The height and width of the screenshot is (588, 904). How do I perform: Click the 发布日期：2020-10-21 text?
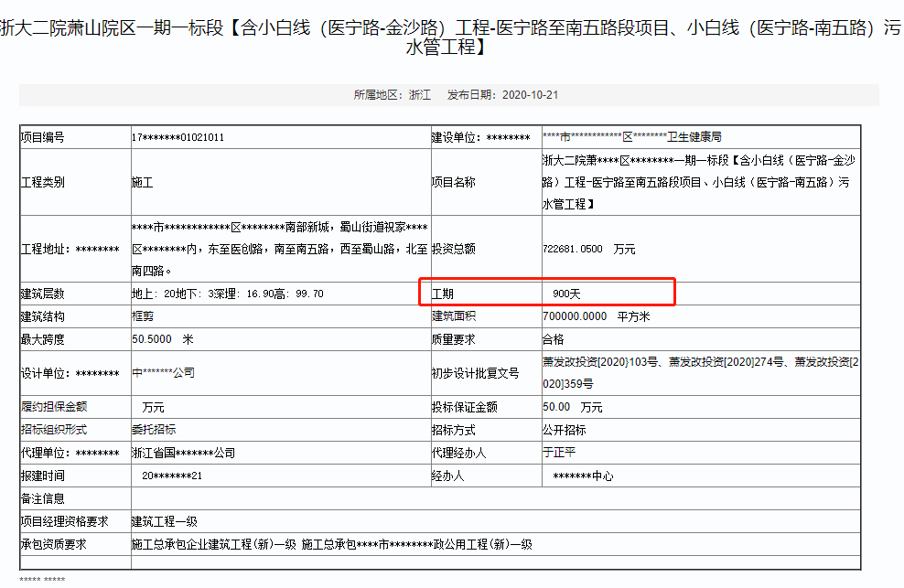[502, 95]
